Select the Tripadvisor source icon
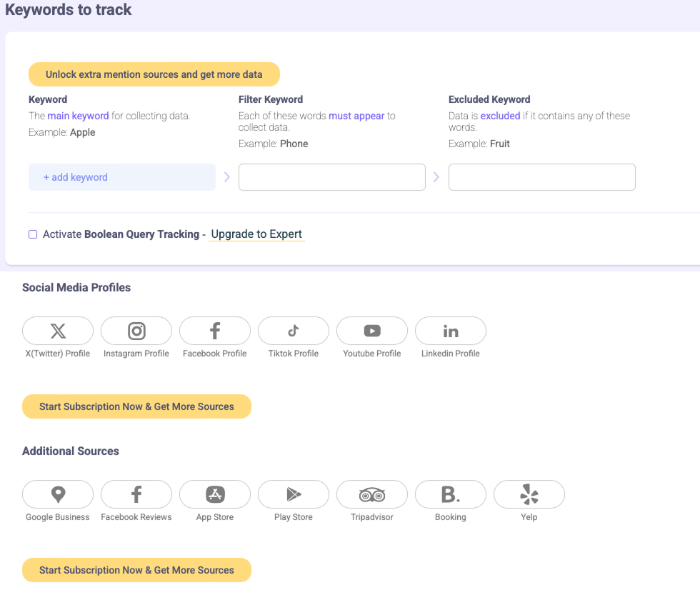The width and height of the screenshot is (700, 590). 371,494
